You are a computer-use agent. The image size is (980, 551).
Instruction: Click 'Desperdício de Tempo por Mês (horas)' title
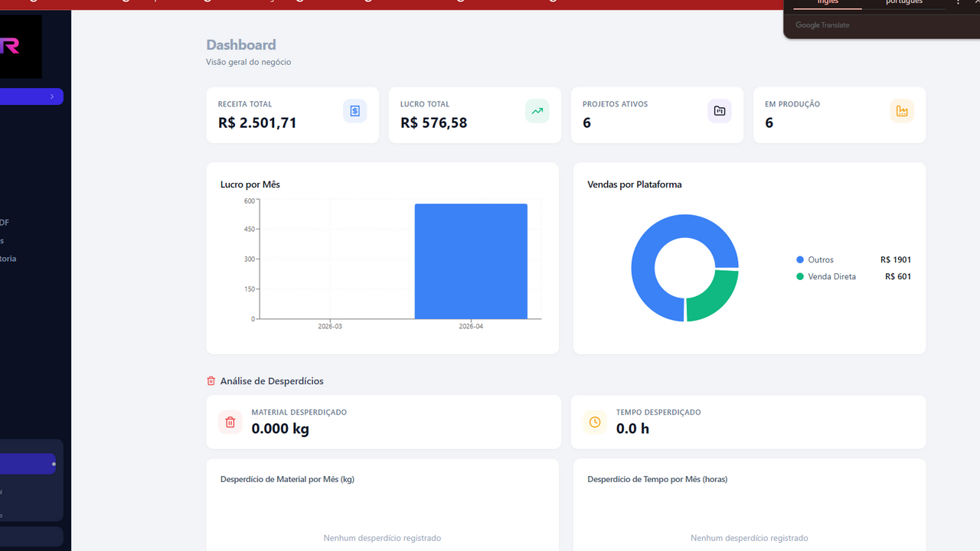pyautogui.click(x=658, y=480)
